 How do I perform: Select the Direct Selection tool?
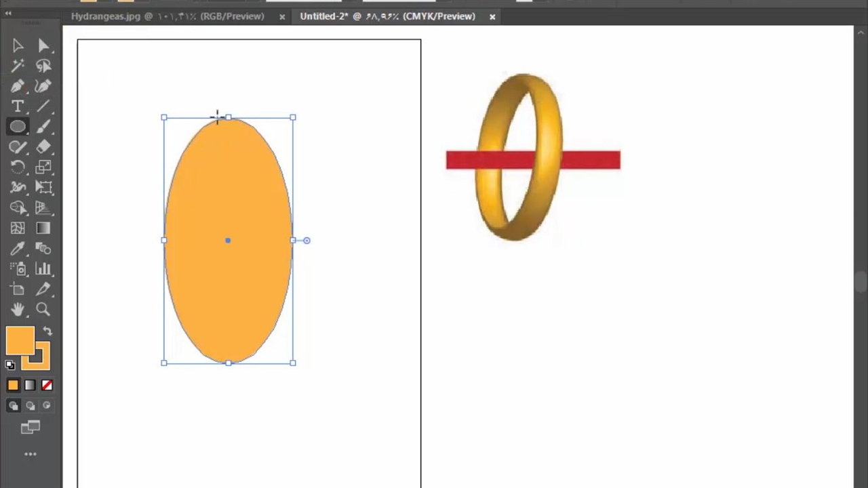coord(43,45)
